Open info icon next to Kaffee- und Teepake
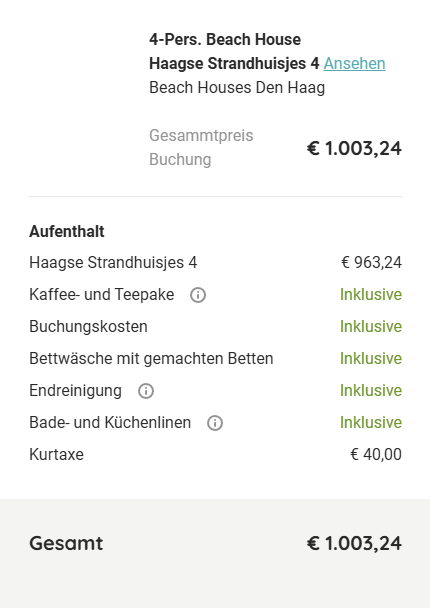The height and width of the screenshot is (608, 430). (198, 295)
